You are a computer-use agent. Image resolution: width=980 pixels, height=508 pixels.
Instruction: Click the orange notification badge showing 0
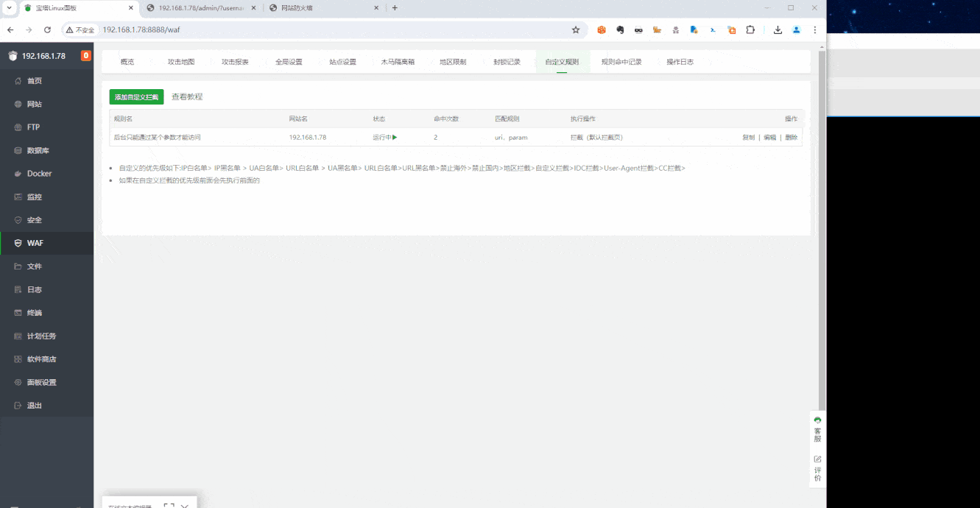85,55
